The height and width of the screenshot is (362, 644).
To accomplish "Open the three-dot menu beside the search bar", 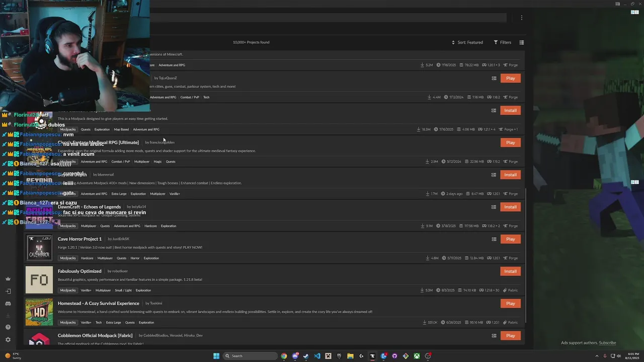I will 521,18.
